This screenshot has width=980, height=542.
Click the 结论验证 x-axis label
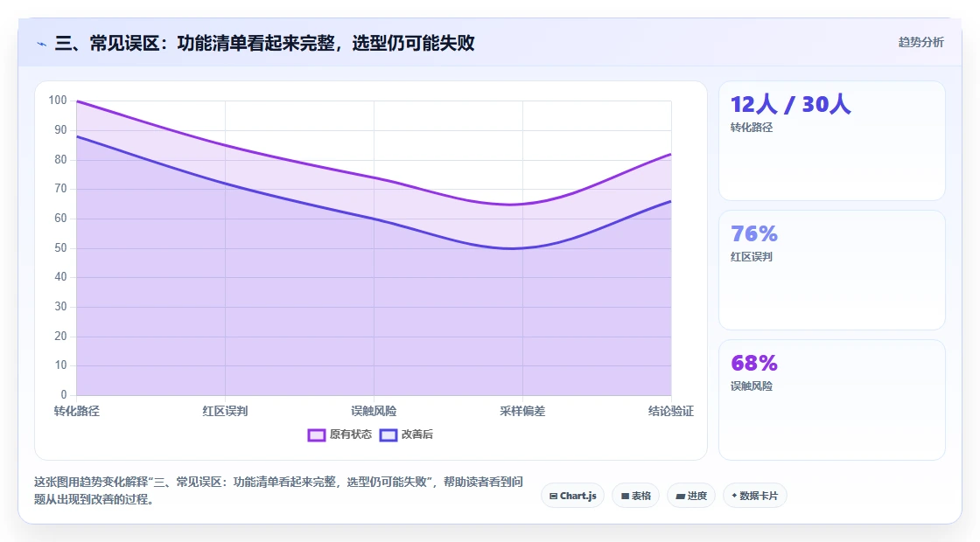coord(670,411)
